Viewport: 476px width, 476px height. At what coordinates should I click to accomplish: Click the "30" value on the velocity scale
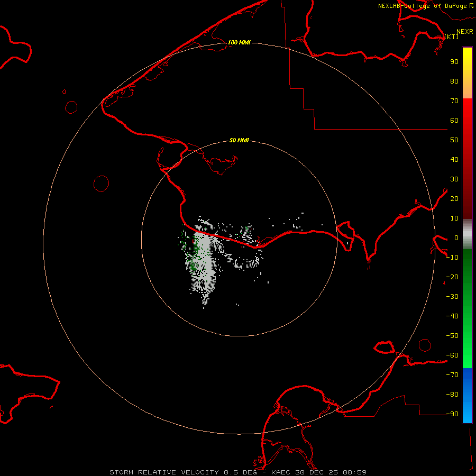pyautogui.click(x=454, y=179)
